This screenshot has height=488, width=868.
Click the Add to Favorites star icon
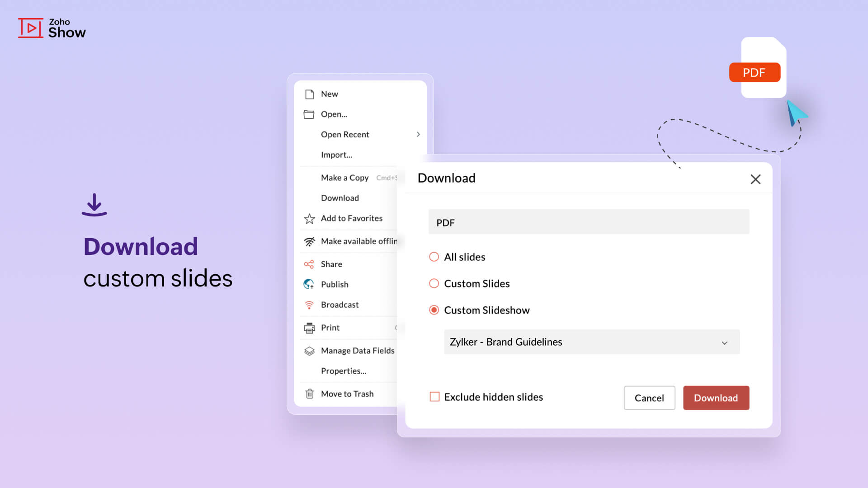click(309, 217)
